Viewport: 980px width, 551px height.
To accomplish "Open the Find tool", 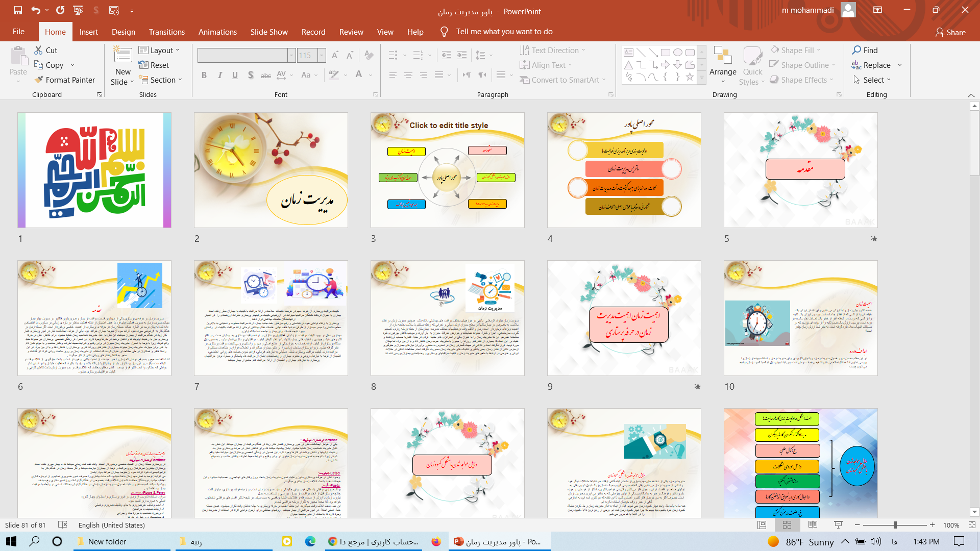I will pyautogui.click(x=865, y=50).
